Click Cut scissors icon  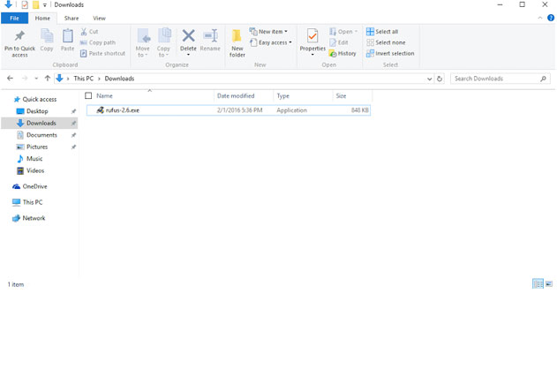pos(84,32)
